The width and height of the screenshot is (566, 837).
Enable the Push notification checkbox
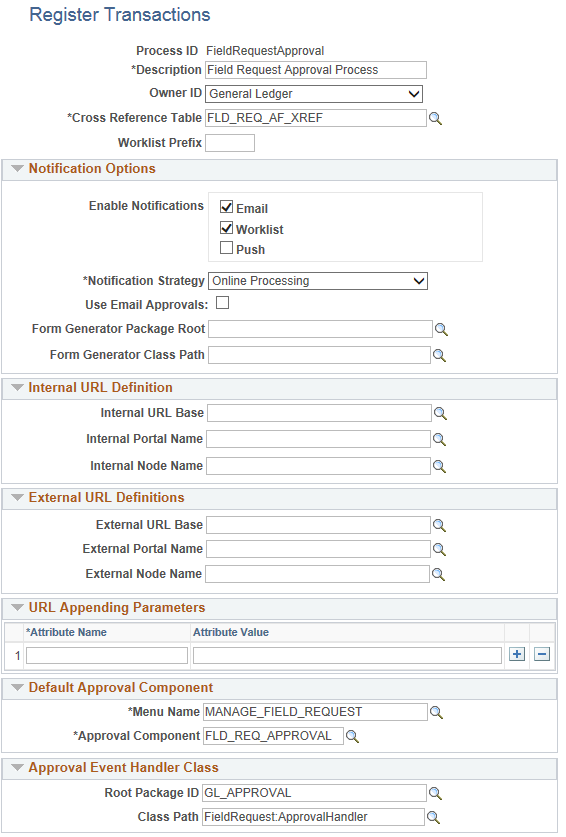226,248
